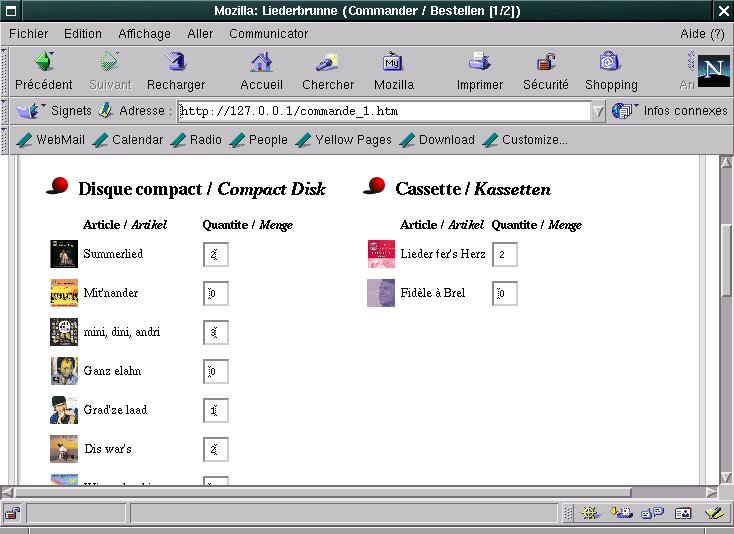Go home via Accueil icon
The height and width of the screenshot is (534, 734).
click(x=261, y=63)
